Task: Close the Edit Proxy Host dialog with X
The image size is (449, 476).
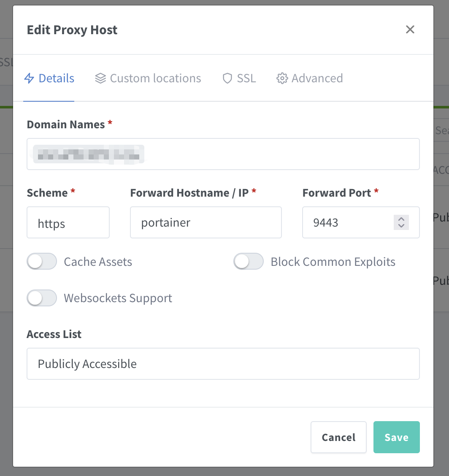Action: [x=410, y=30]
